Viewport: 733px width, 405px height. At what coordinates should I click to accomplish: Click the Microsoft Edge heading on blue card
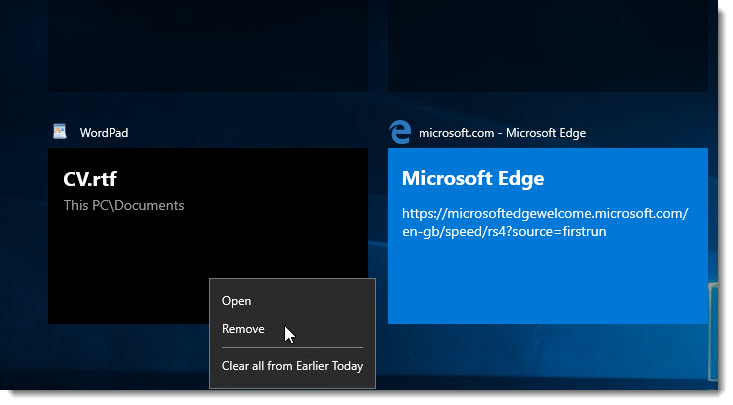(x=473, y=178)
